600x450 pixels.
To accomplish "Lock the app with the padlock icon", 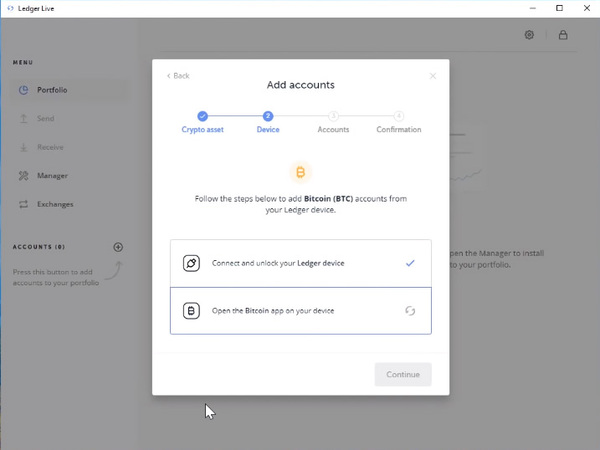I will (x=563, y=35).
